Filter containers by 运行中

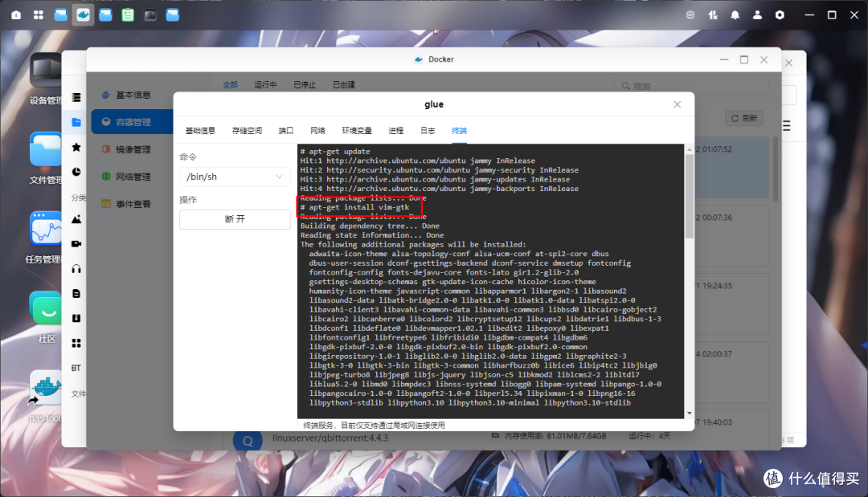pos(266,85)
